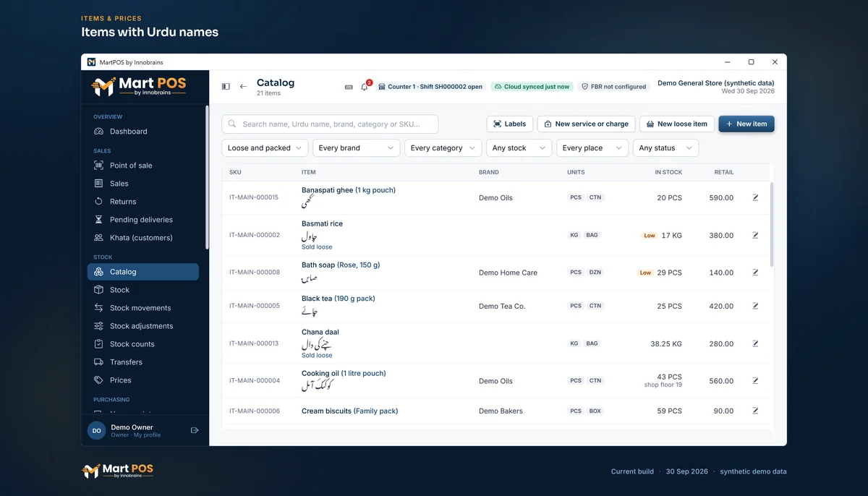
Task: Open the Counter 1 shift status
Action: click(430, 87)
